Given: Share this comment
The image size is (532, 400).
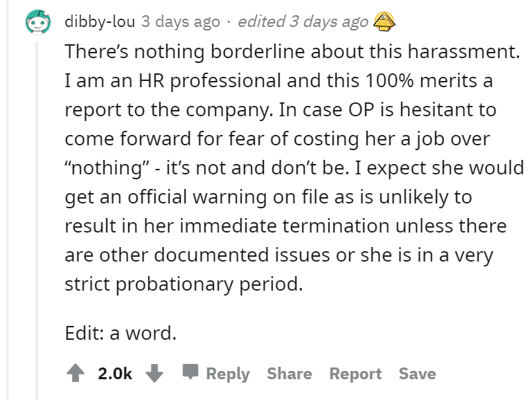Looking at the screenshot, I should point(290,374).
